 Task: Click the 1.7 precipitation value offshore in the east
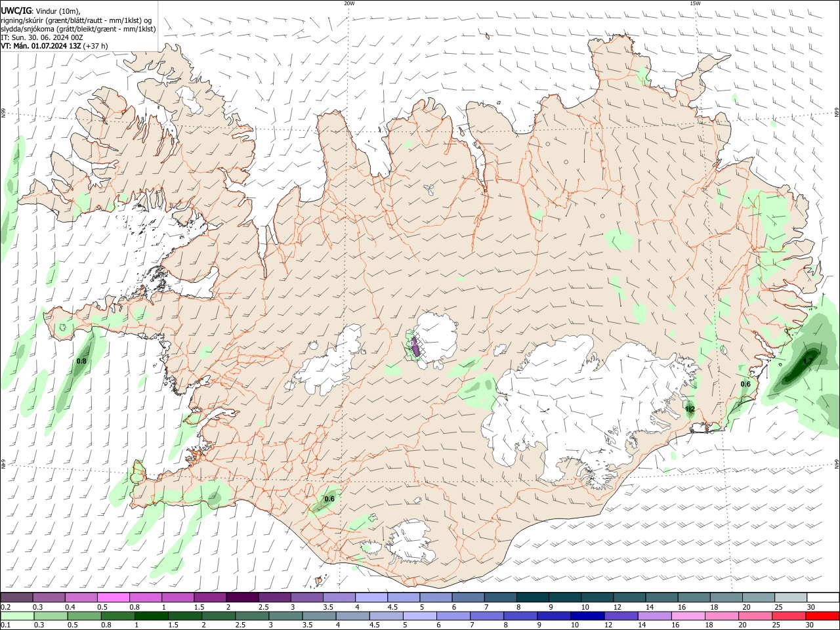coord(808,361)
